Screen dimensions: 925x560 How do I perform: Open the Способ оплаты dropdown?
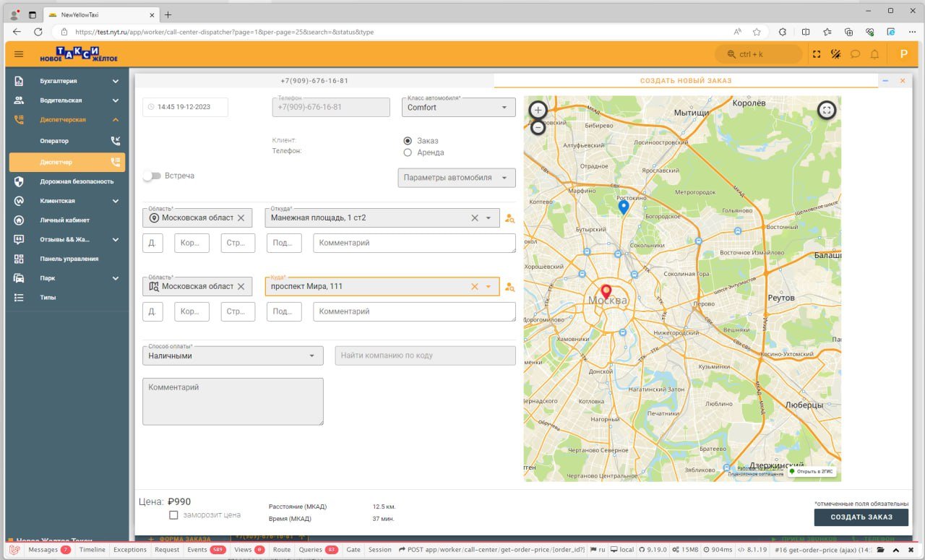pyautogui.click(x=232, y=356)
